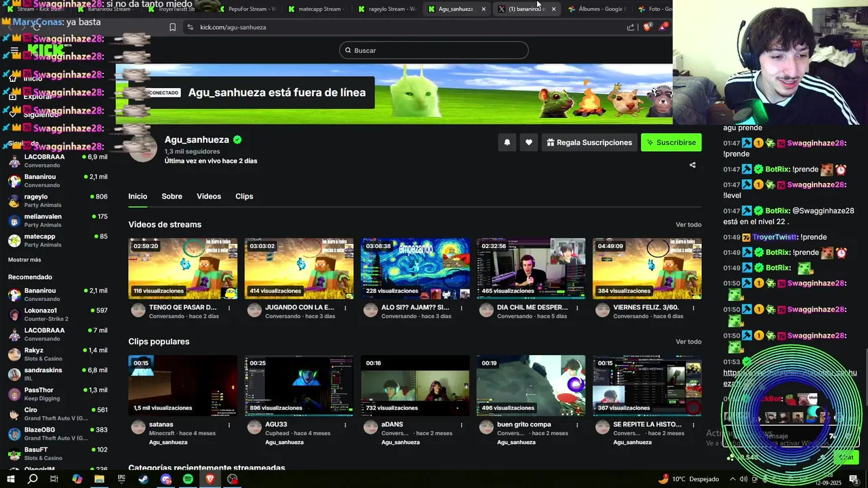Open Windows notification center icon

[x=854, y=479]
